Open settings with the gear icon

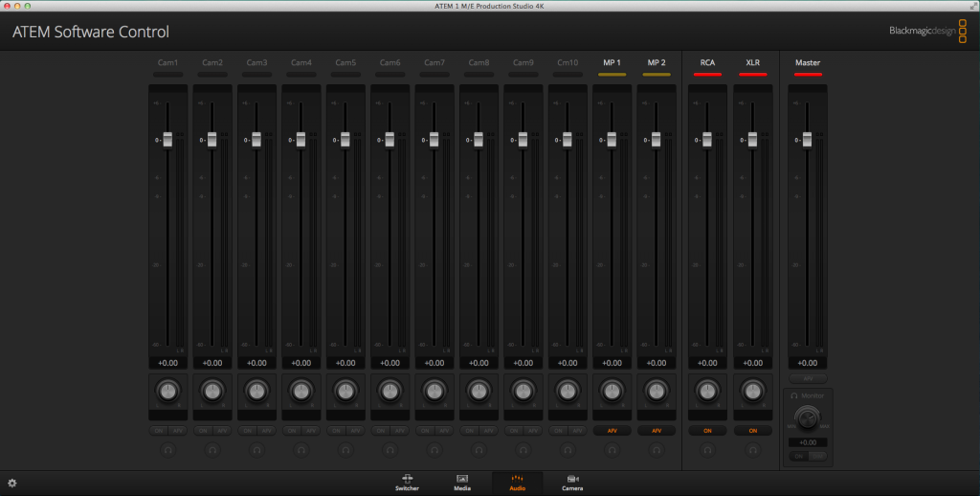11,483
